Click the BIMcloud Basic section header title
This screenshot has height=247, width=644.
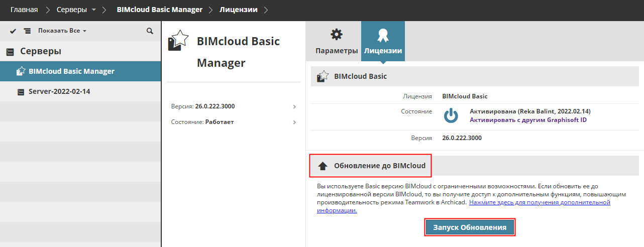coord(360,76)
